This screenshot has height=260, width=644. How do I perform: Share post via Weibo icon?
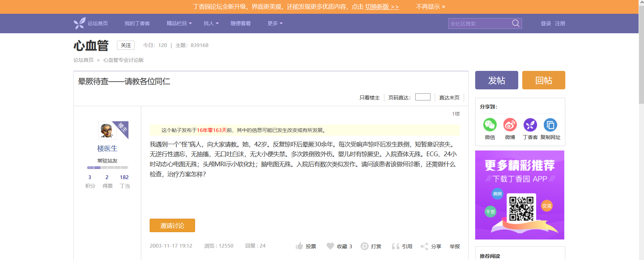click(510, 125)
